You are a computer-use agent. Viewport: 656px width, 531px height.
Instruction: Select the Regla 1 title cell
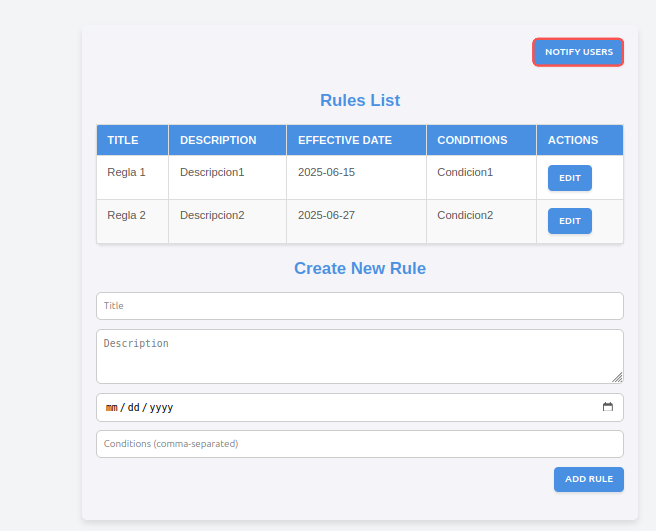133,177
